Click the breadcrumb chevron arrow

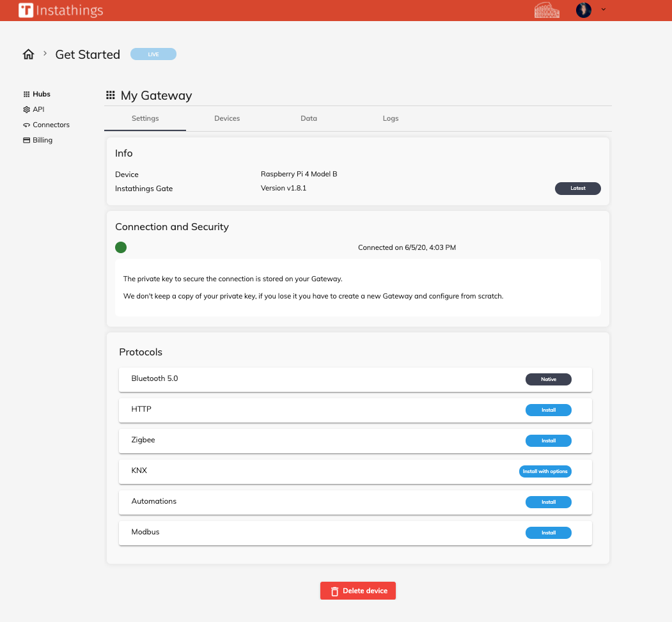(x=45, y=54)
